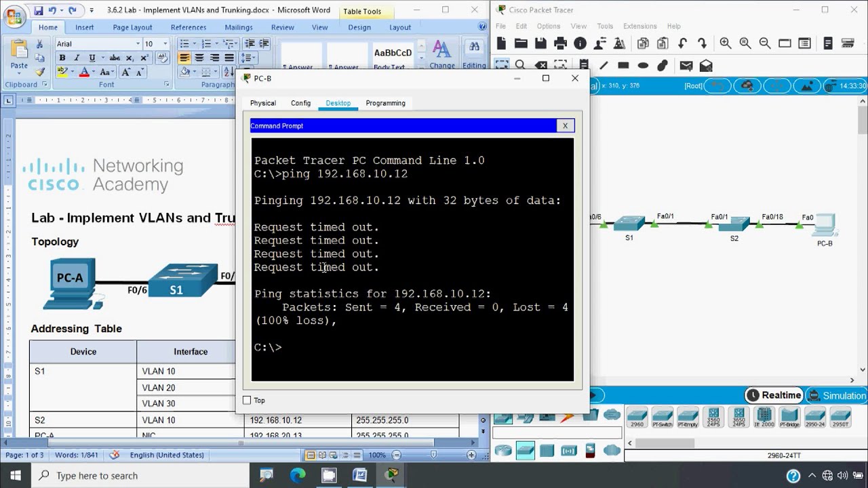The image size is (868, 488).
Task: Open the Extensions menu in Packet Tracer
Action: (x=639, y=26)
